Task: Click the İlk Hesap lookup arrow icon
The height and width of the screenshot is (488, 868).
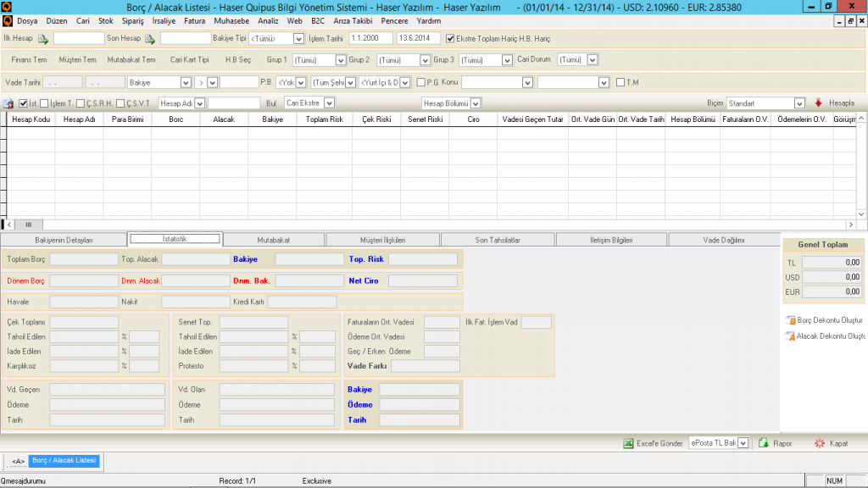Action: (x=43, y=39)
